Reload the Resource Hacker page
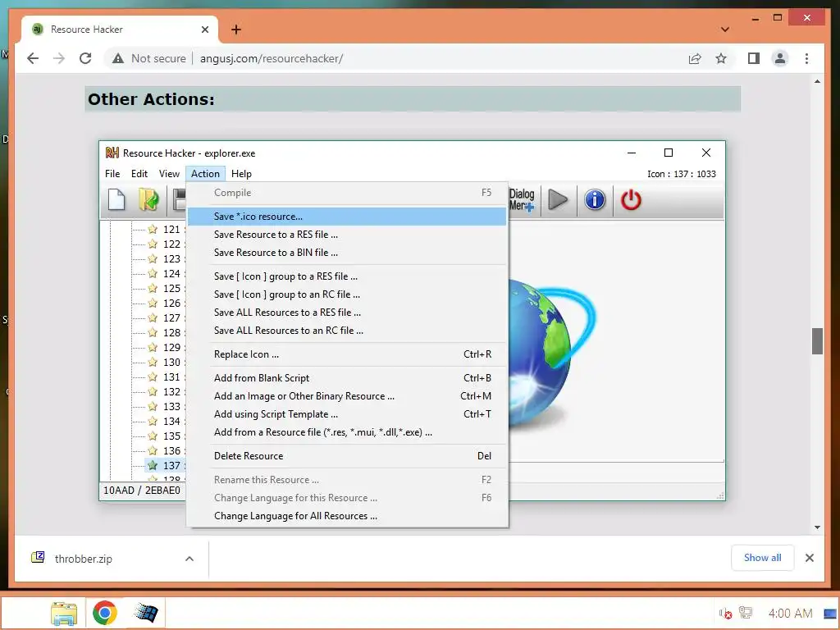The image size is (840, 630). point(85,58)
